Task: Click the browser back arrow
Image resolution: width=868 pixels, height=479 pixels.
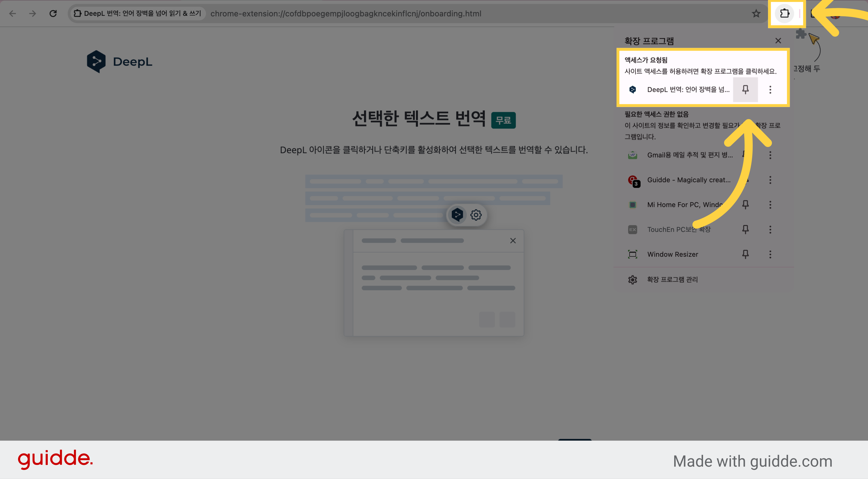Action: (12, 14)
